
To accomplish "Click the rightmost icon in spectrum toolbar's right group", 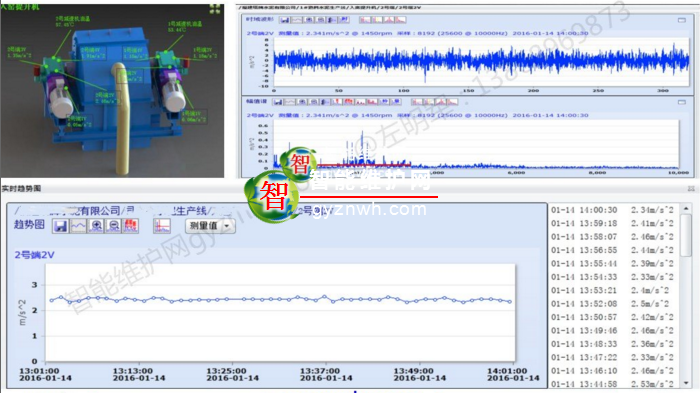I will 453,102.
